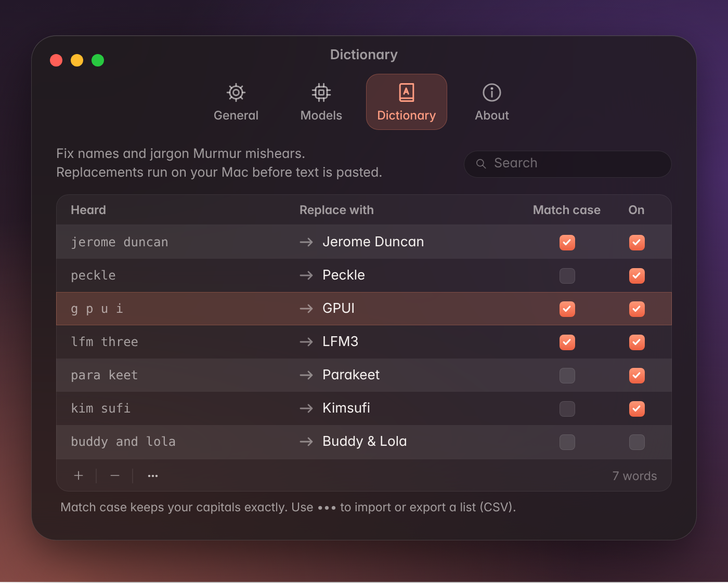Focus the Search input field

click(x=567, y=164)
